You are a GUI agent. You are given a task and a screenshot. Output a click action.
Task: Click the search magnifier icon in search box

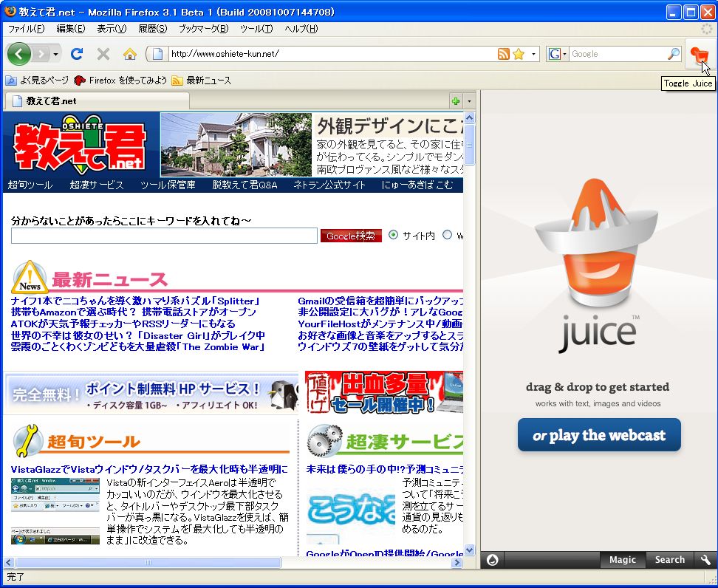[x=674, y=54]
